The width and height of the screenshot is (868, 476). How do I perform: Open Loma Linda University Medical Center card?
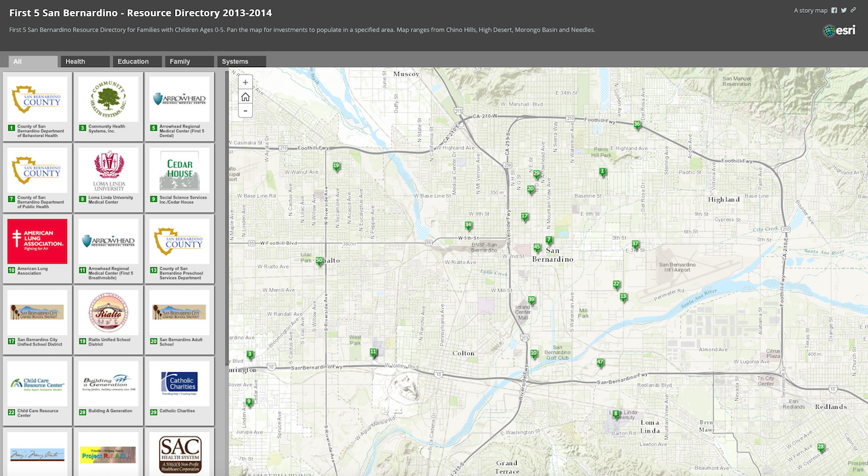click(108, 178)
